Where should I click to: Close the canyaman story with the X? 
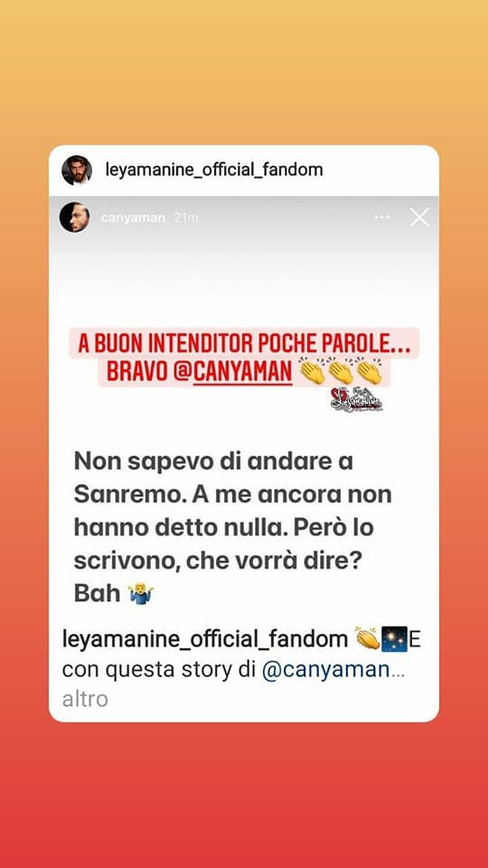tap(419, 218)
